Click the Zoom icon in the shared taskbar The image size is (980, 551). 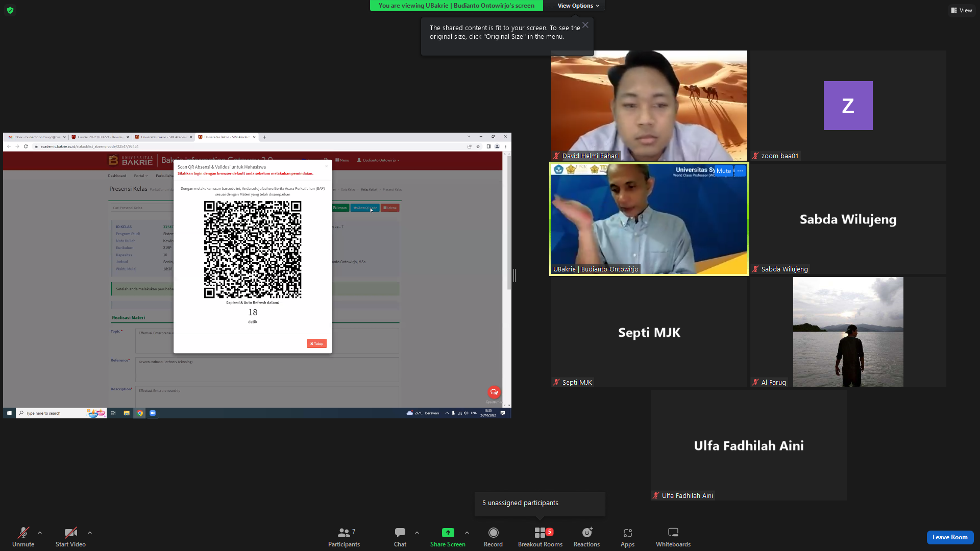coord(153,413)
